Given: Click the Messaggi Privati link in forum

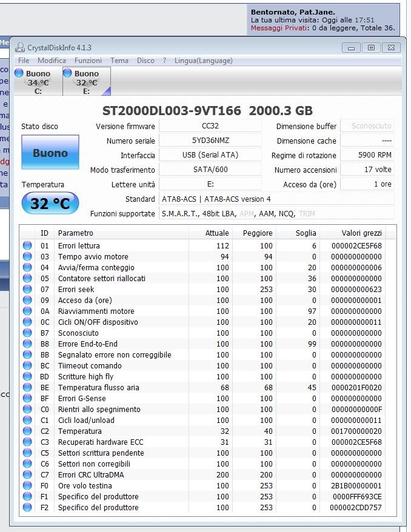Looking at the screenshot, I should [x=279, y=28].
